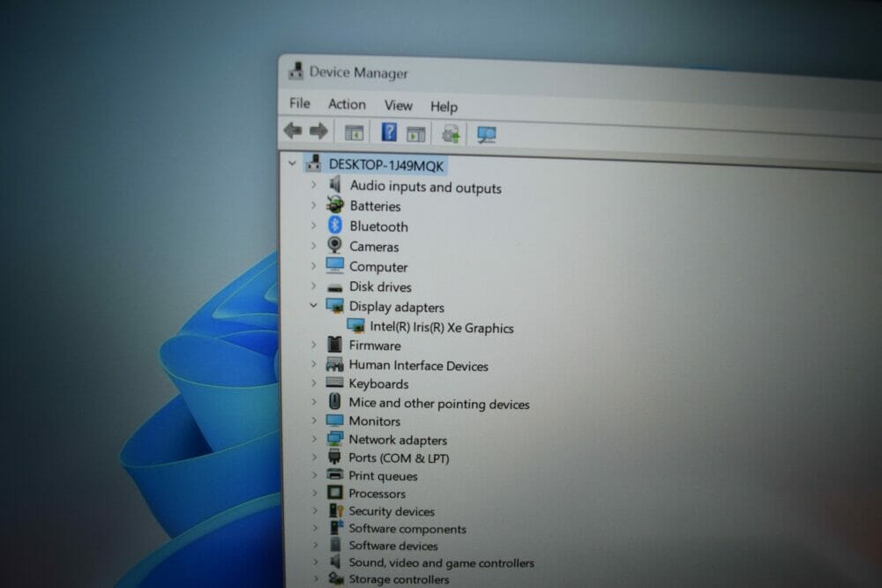Click the Cameras webcam icon
882x588 pixels.
(335, 245)
